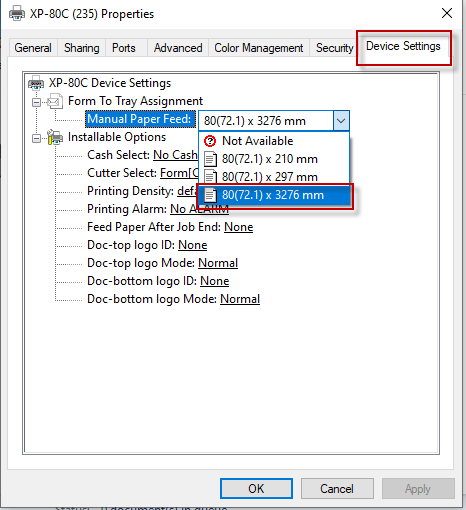Screen dimensions: 466x510
Task: Open the Printing Density default value link
Action: click(x=188, y=191)
